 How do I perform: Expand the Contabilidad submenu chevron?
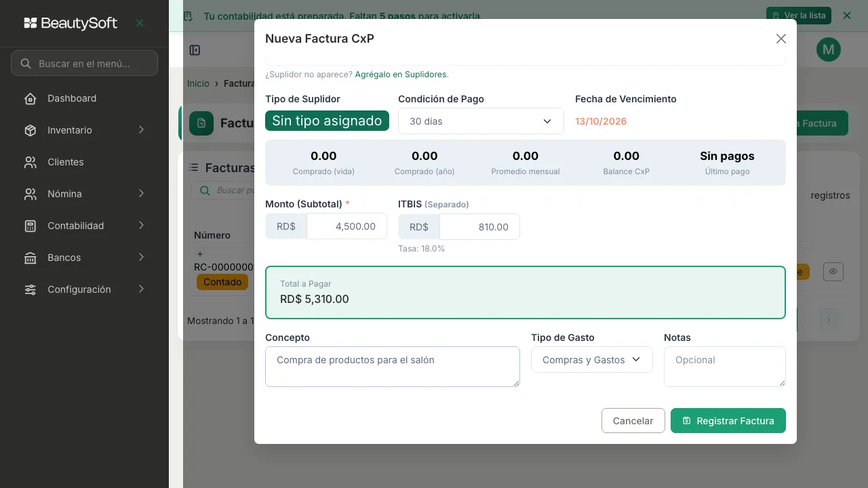(141, 225)
